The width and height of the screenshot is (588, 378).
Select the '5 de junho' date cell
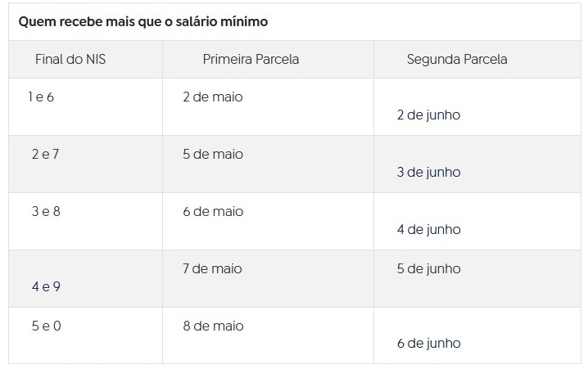[x=428, y=269]
